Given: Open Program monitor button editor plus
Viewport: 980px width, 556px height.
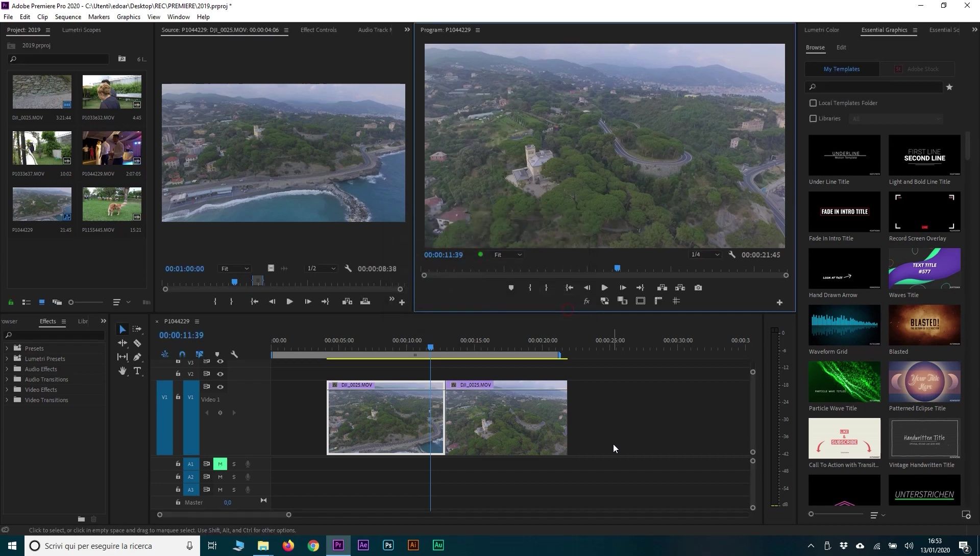Looking at the screenshot, I should click(779, 302).
